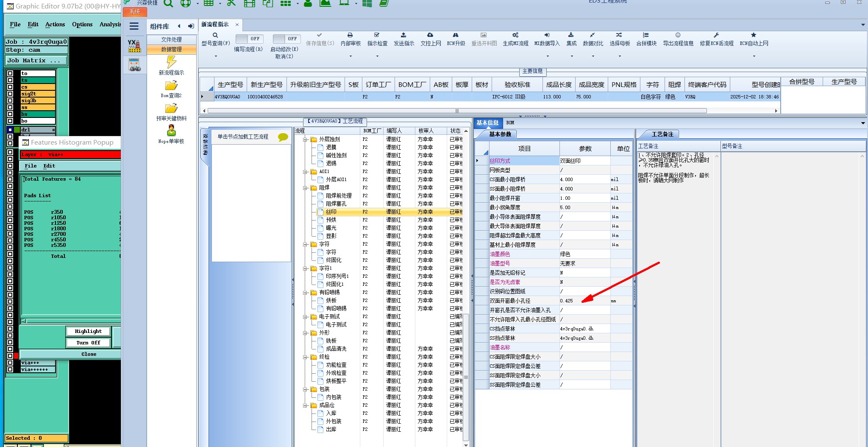
Task: Toggle checkbox for layer 'sig3b' in Graphic Editor
Action: coord(10,101)
